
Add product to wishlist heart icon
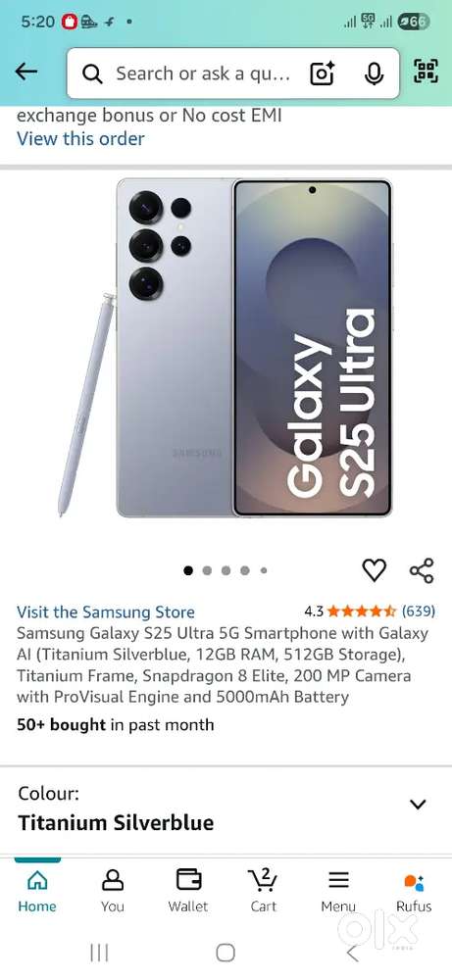pyautogui.click(x=374, y=570)
